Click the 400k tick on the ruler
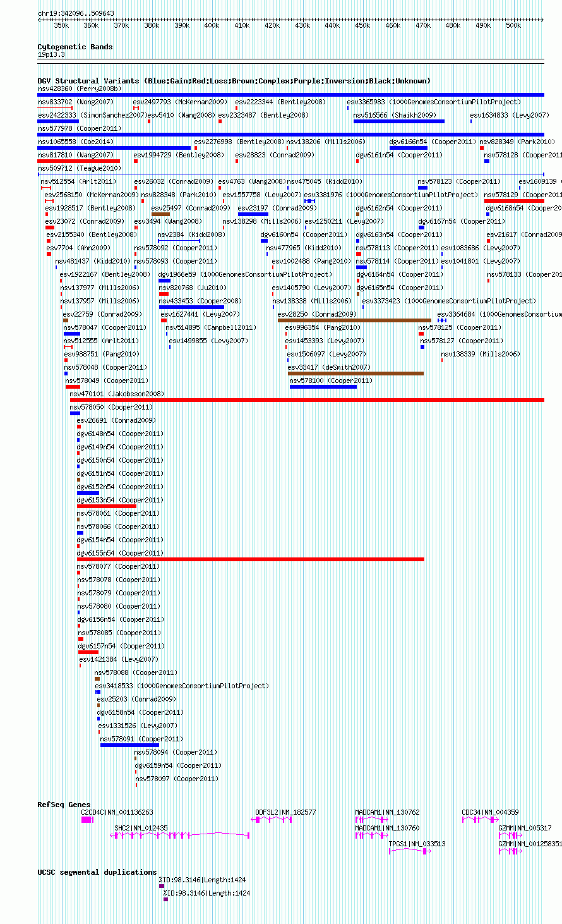Viewport: 562px width, 924px height. [x=212, y=26]
